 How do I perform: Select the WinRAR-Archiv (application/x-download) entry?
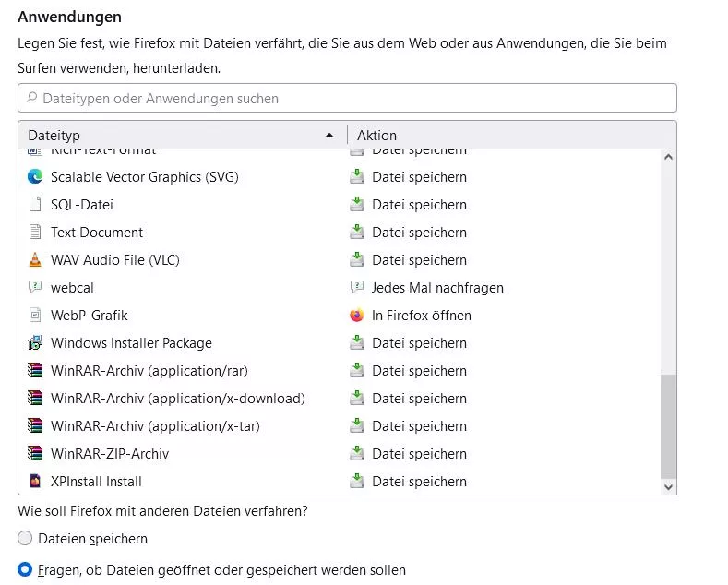(177, 399)
